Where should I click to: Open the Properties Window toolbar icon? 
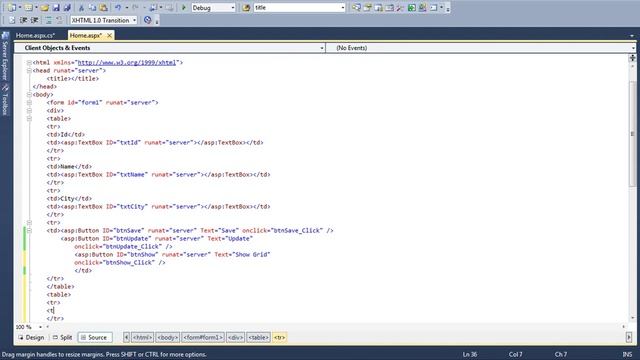[367, 8]
